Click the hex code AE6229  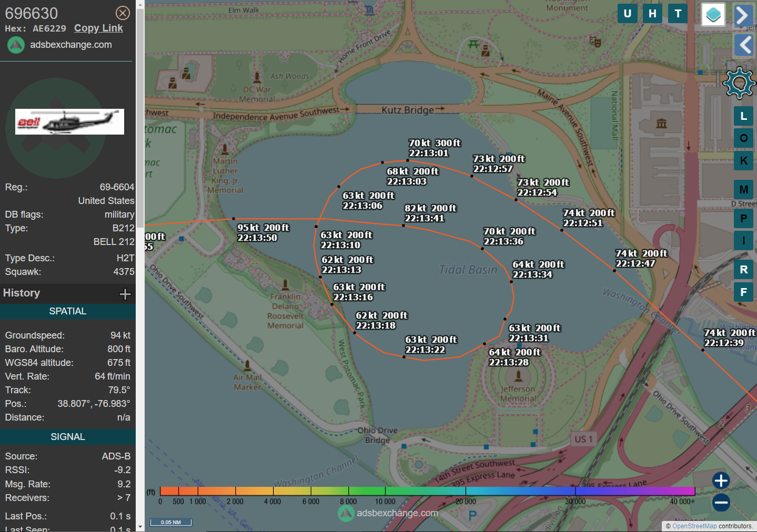(x=49, y=29)
